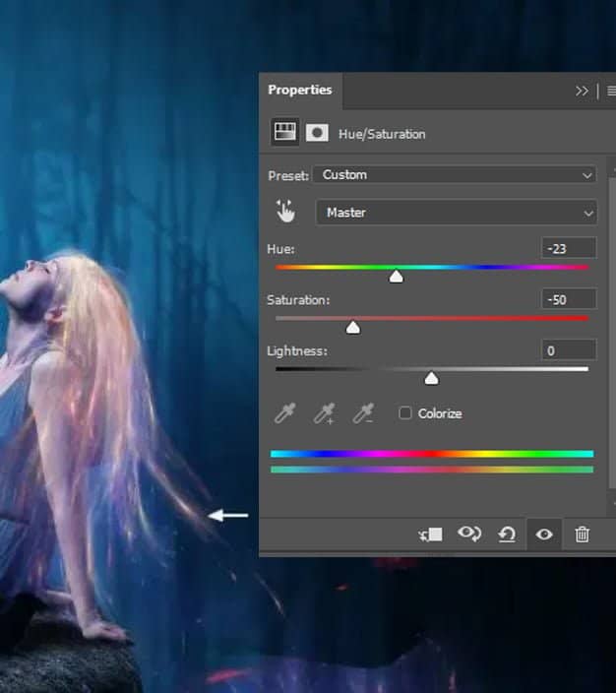Viewport: 616px width, 693px height.
Task: Select the Properties tab
Action: point(300,90)
